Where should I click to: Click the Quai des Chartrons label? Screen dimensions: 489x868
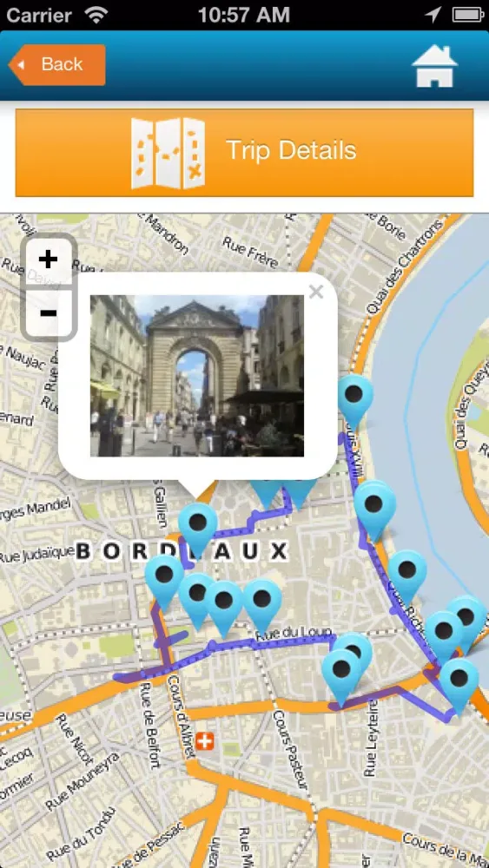[405, 268]
